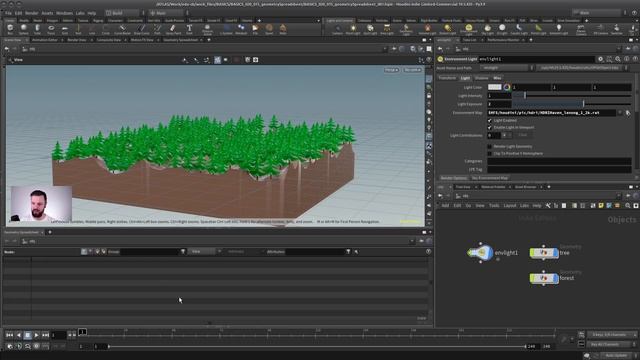640x360 pixels.
Task: Select the Metaball shelf tool
Action: [x=241, y=29]
